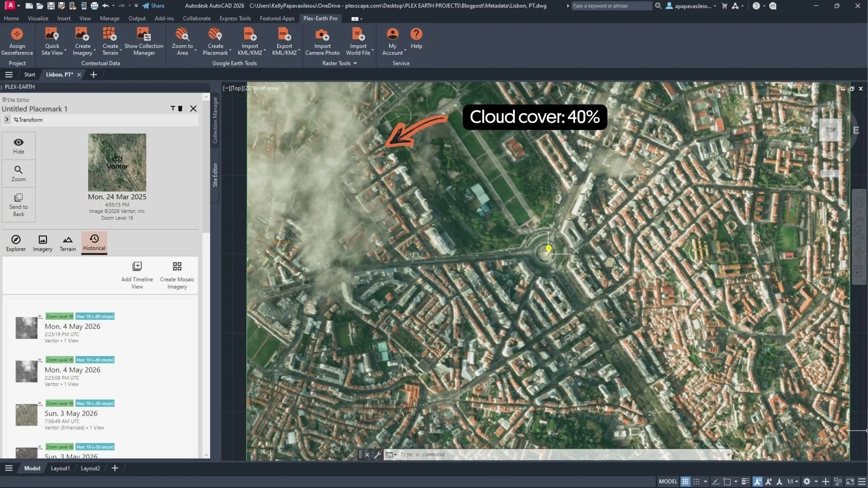Image resolution: width=868 pixels, height=488 pixels.
Task: Switch to the Terrain tab
Action: (67, 243)
